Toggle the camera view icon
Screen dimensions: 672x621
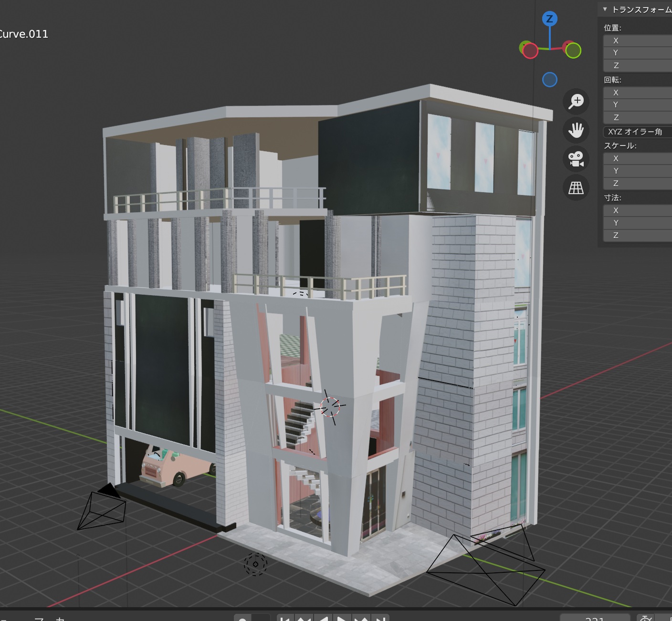(576, 159)
